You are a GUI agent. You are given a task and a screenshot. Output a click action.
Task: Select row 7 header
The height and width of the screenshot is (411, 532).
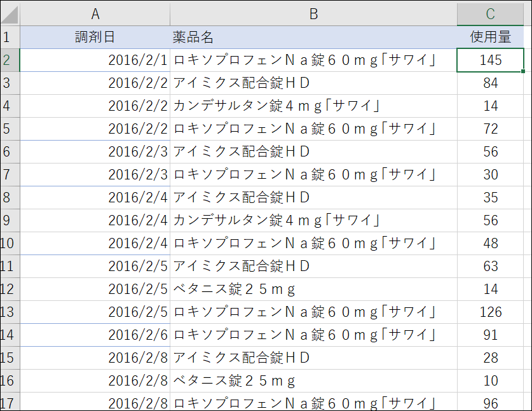(10, 174)
